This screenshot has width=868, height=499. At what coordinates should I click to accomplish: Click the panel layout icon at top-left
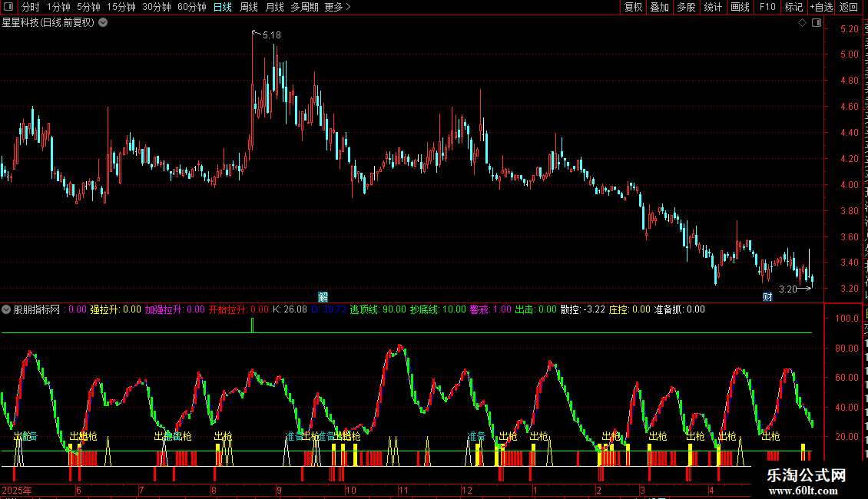pos(8,7)
